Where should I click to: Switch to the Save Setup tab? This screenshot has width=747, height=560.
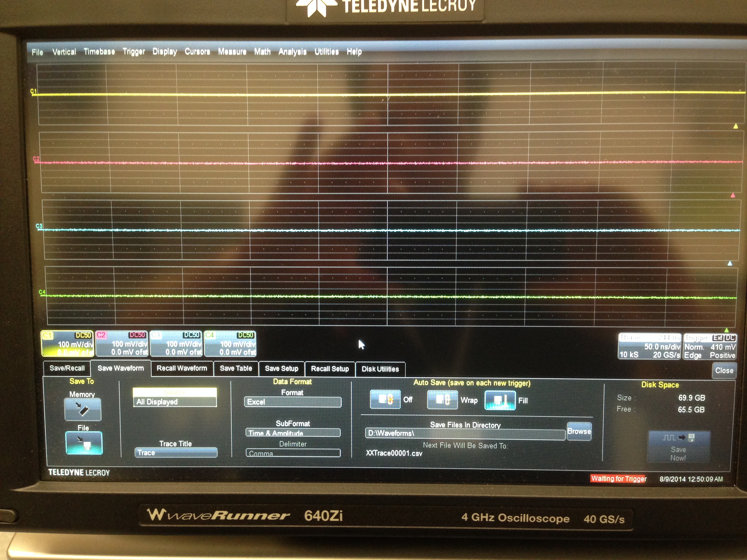coord(281,369)
